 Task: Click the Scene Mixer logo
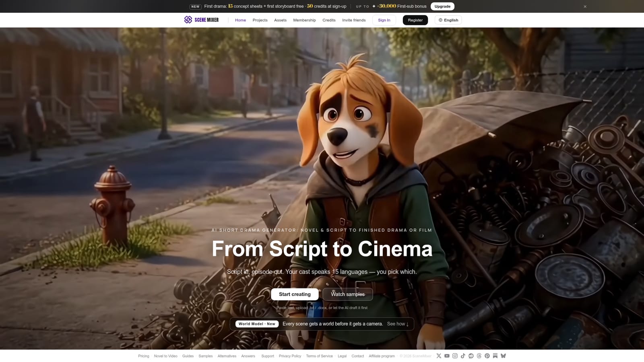(201, 20)
